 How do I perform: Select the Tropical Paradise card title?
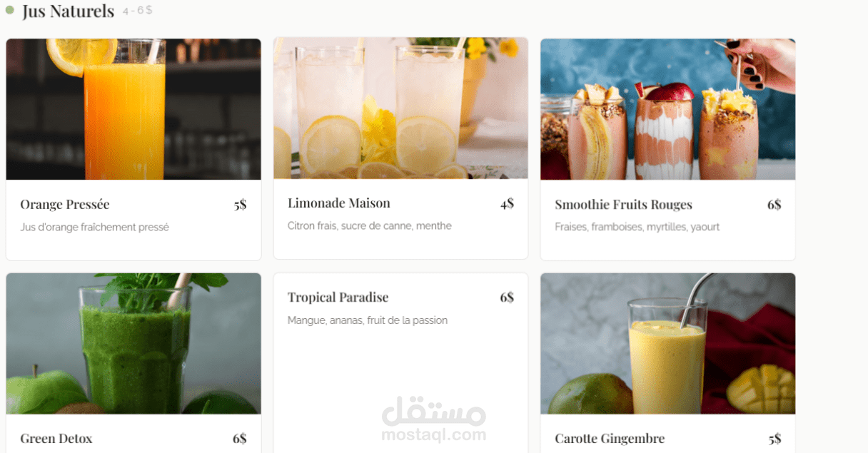pos(338,297)
